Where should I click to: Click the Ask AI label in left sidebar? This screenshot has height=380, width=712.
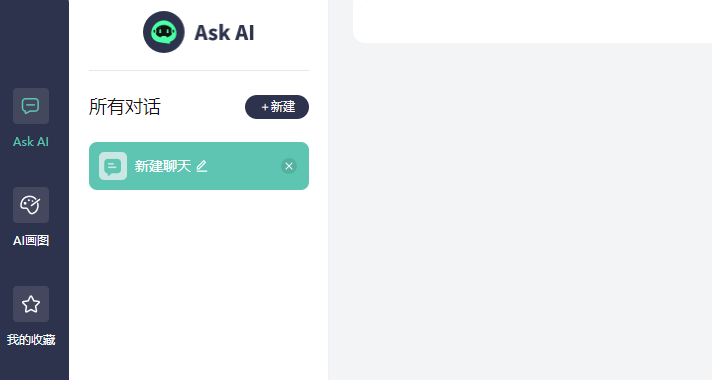coord(31,142)
